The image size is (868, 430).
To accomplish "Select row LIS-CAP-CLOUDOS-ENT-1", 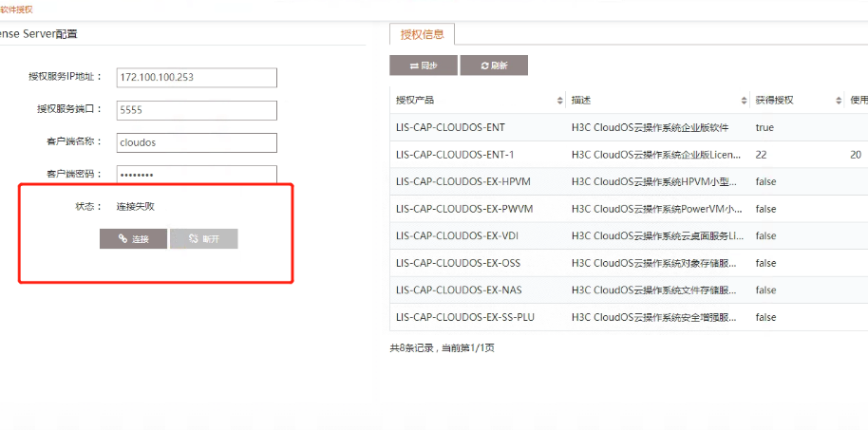I will [x=629, y=155].
